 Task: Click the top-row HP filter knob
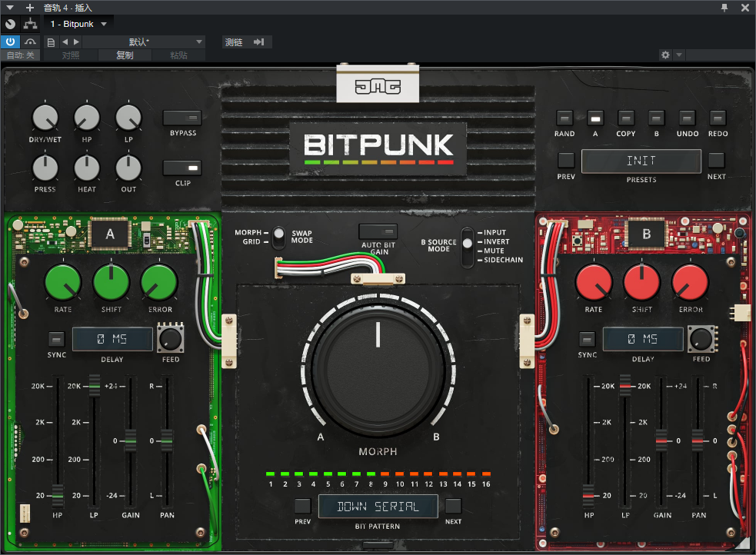click(x=87, y=118)
